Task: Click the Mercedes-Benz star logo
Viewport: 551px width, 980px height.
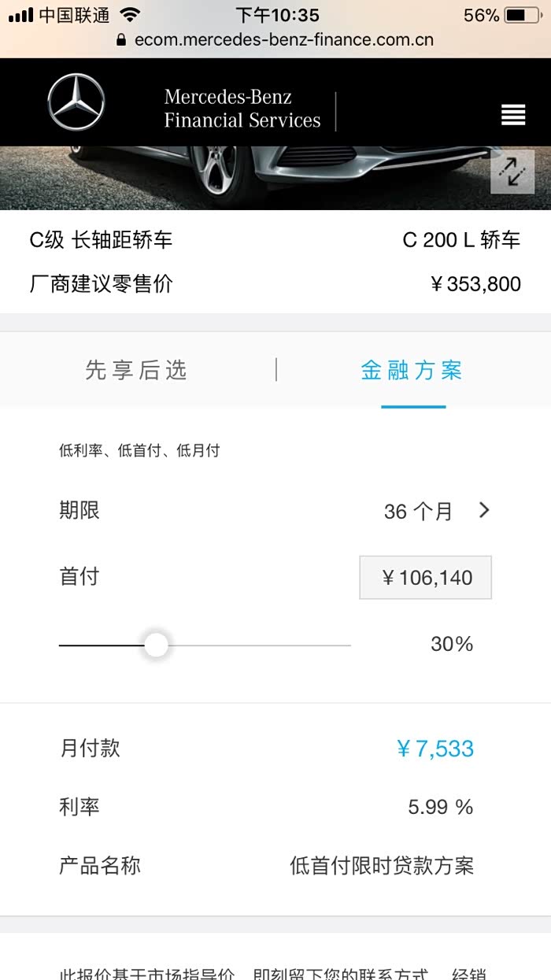Action: 76,102
